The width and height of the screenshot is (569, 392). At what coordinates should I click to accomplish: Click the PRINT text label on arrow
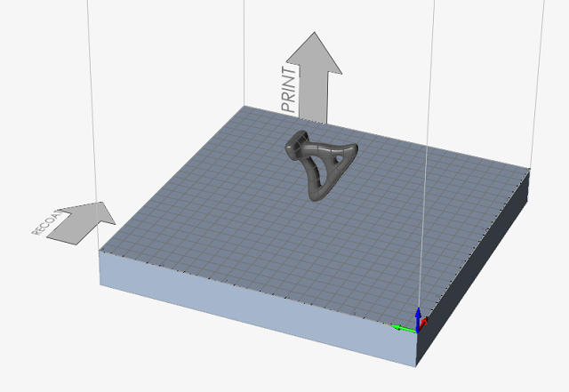[291, 89]
